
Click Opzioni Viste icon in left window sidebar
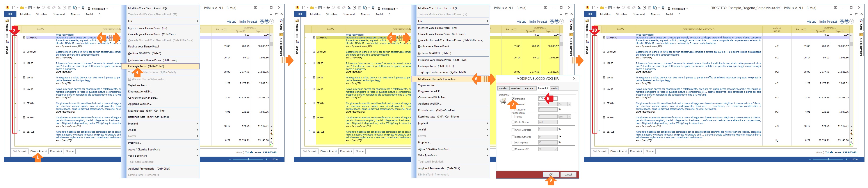7,21
